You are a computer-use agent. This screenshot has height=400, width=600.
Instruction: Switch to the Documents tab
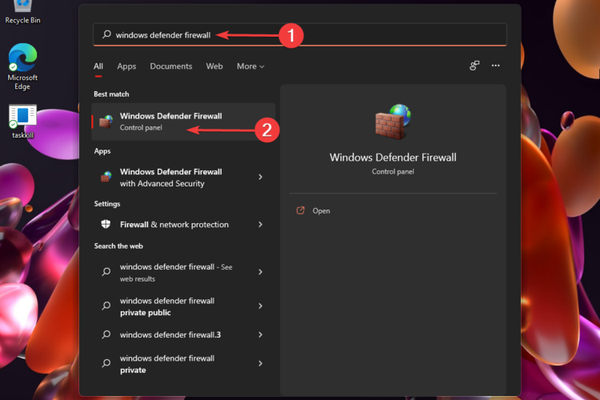[x=171, y=66]
